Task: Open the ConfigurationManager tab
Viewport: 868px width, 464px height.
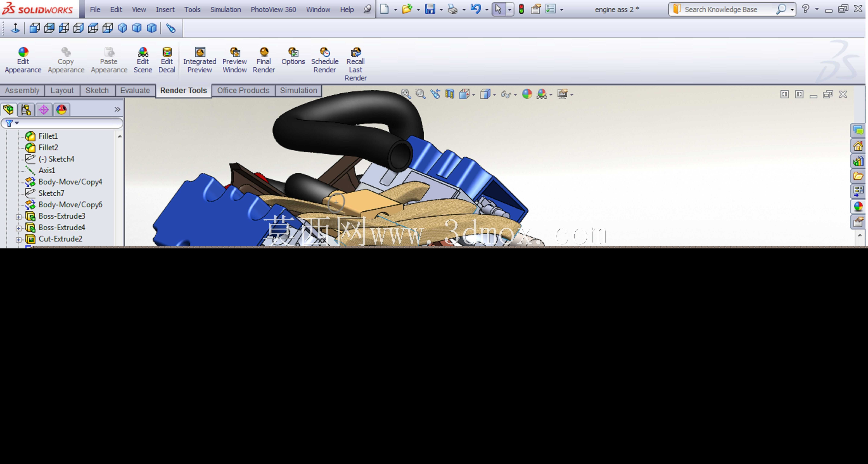Action: click(44, 110)
